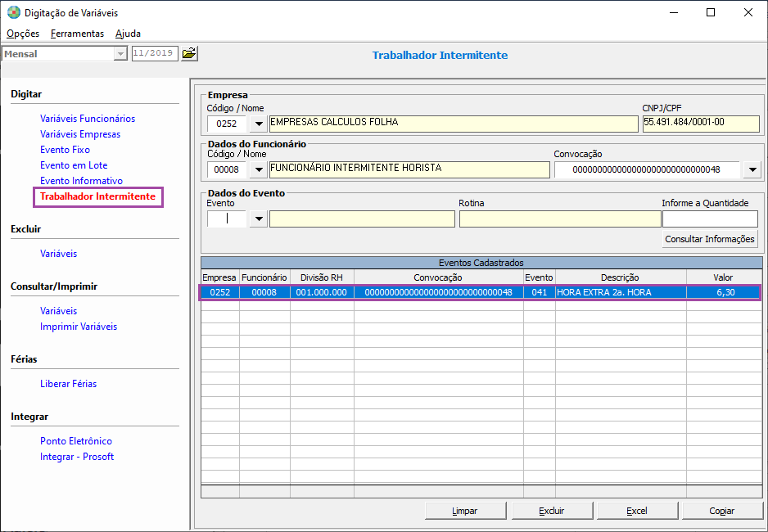The width and height of the screenshot is (768, 532).
Task: Click the 0252 cell in grid row
Action: tap(220, 292)
